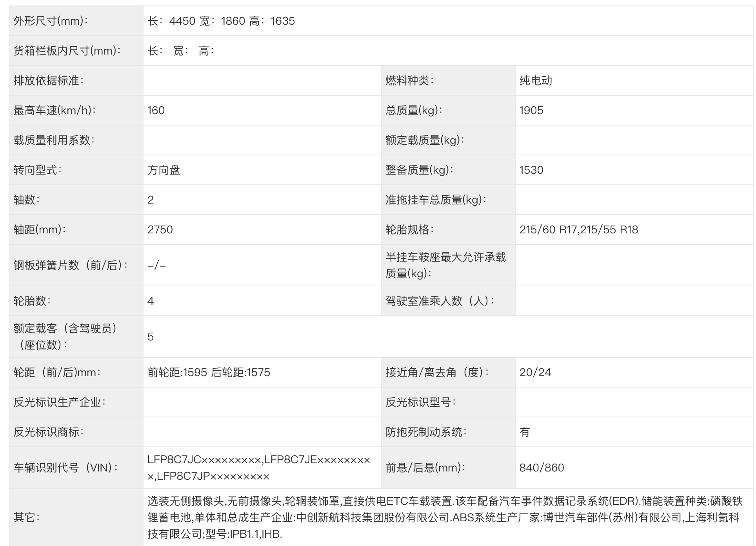This screenshot has height=546, width=756.
Task: Select the 半挂车鞍座最大允许承载质量(kg) label
Action: [x=446, y=266]
